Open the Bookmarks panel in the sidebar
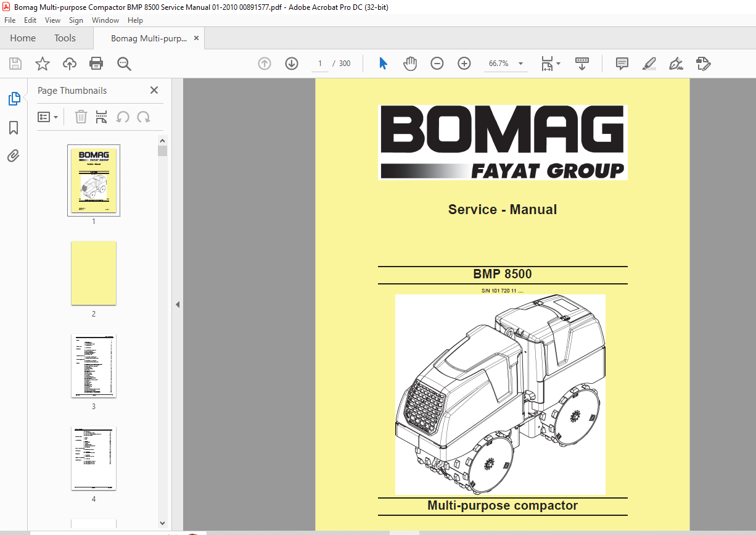Viewport: 756px width, 535px height. 14,128
